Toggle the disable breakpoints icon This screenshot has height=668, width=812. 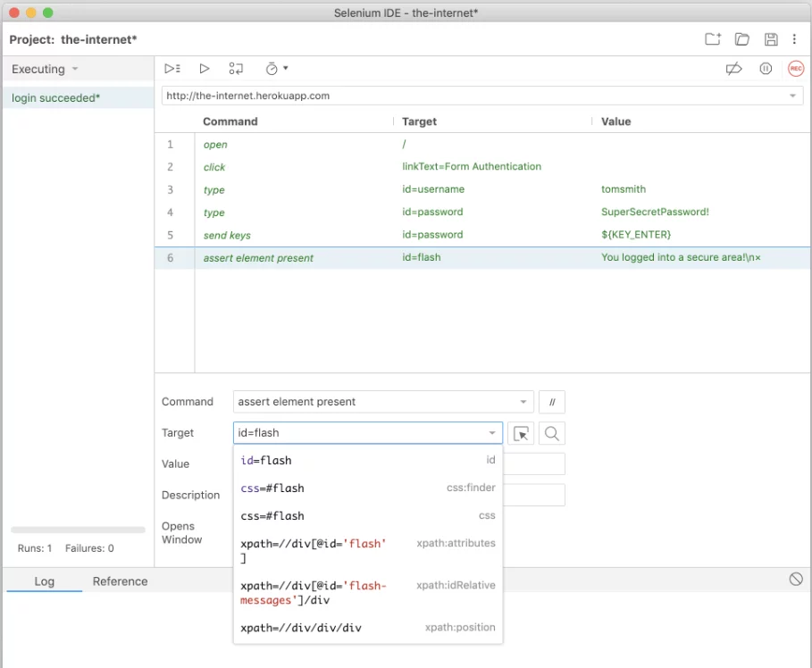coord(734,69)
